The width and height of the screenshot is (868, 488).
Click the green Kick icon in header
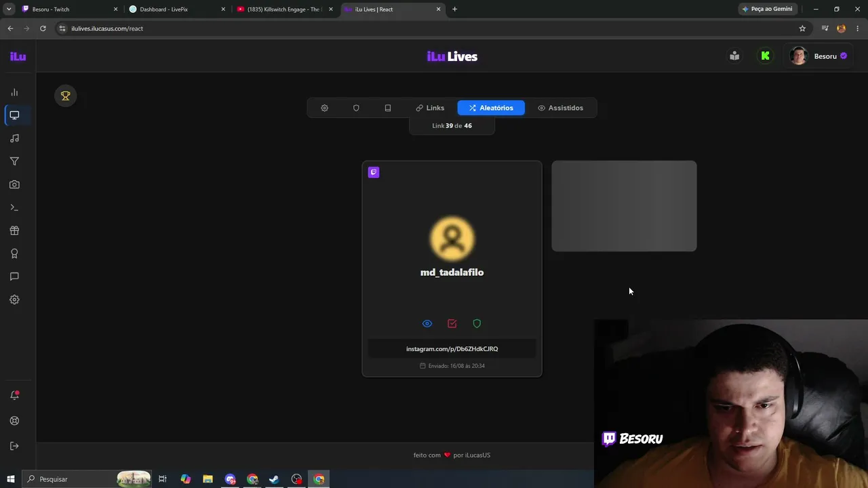coord(766,56)
